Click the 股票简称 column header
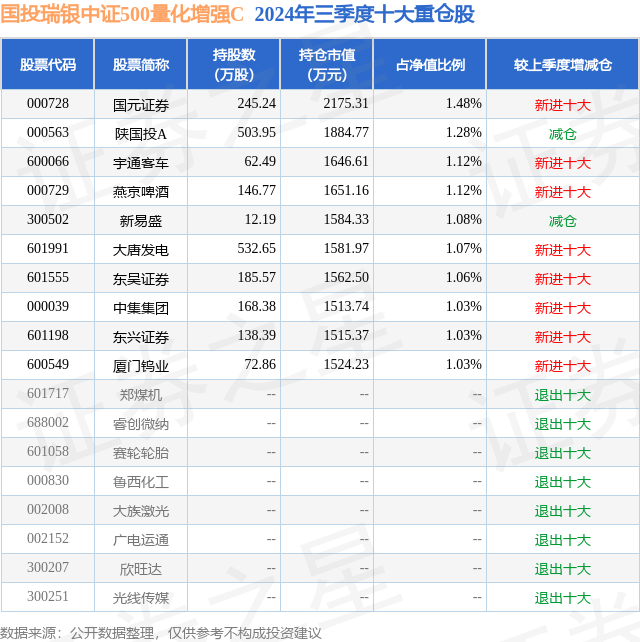The image size is (640, 642). pos(140,65)
